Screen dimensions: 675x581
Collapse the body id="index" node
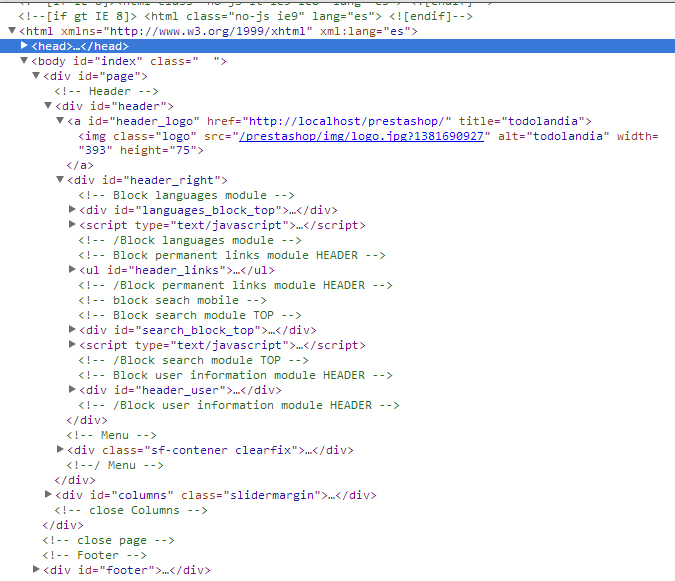tap(24, 61)
